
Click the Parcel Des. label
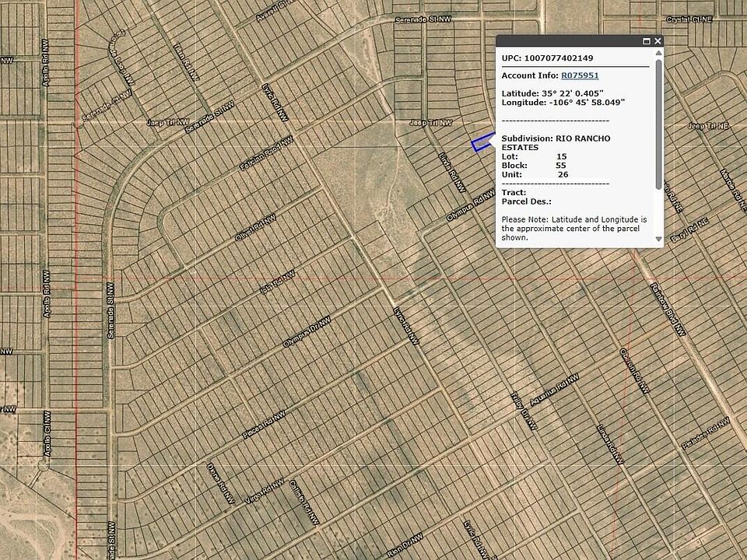527,202
